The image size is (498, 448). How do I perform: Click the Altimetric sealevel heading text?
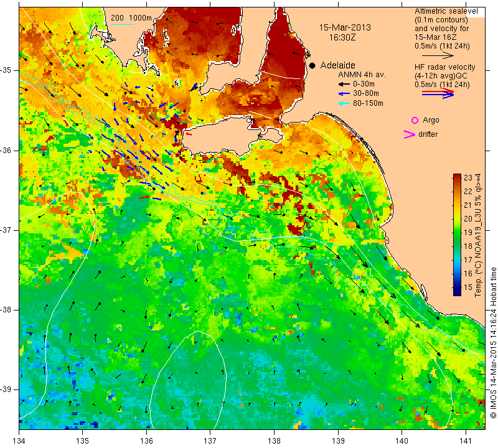(446, 11)
